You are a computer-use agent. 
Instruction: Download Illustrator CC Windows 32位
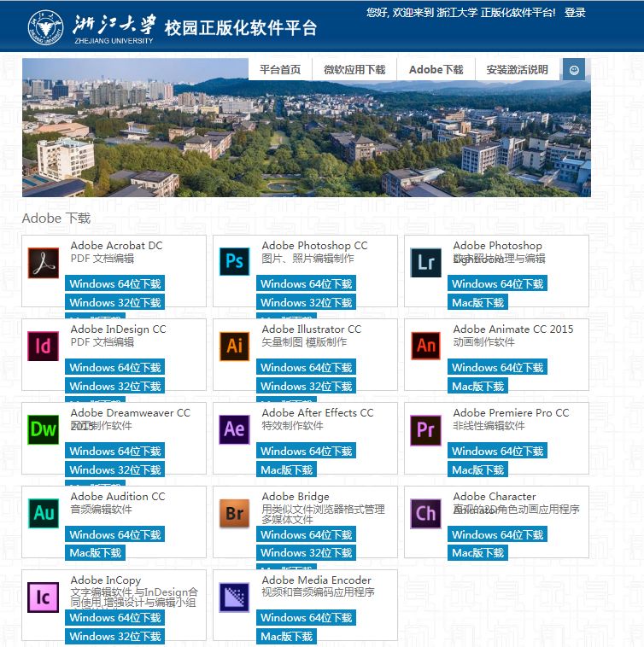pos(307,386)
